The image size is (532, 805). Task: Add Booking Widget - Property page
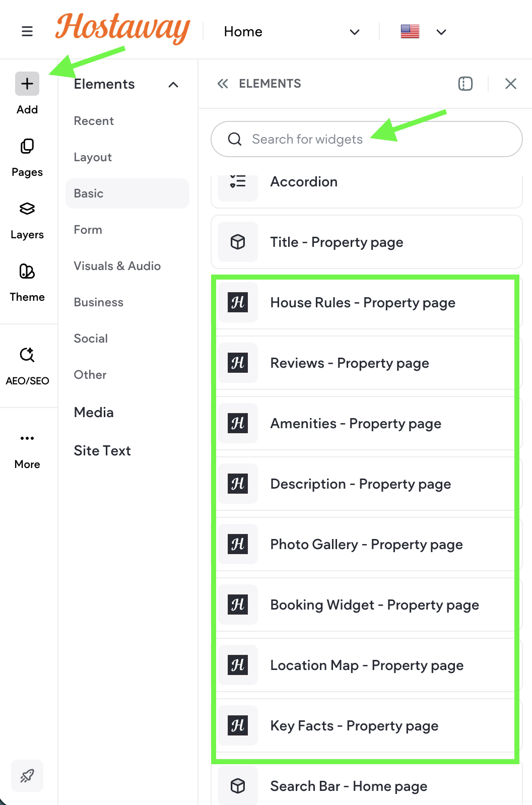pos(367,605)
